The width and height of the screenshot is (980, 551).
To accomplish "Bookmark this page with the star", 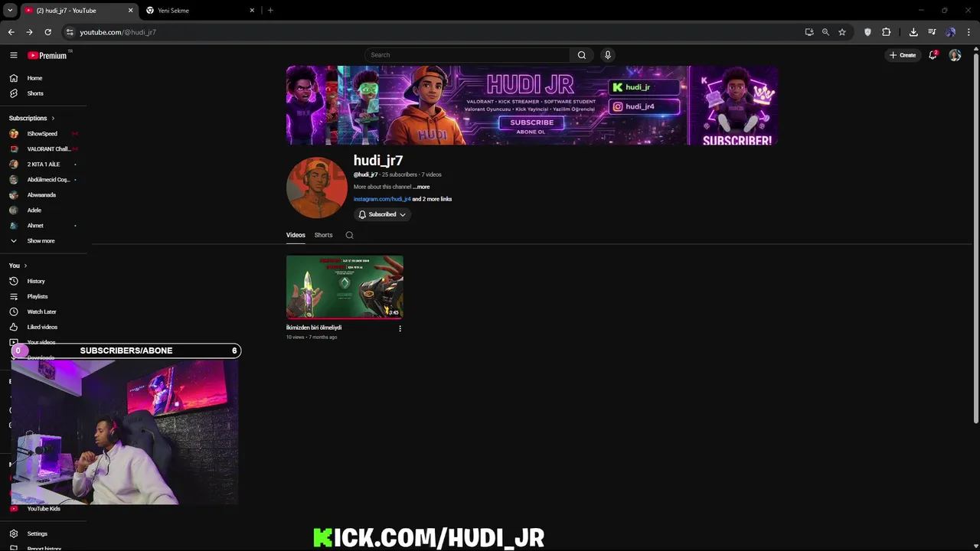I will coord(842,32).
